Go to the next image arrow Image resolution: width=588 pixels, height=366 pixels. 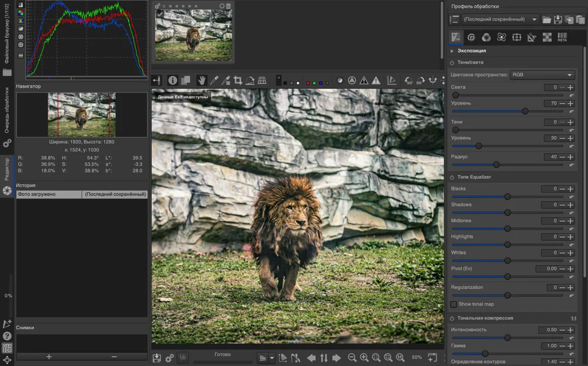(x=336, y=358)
